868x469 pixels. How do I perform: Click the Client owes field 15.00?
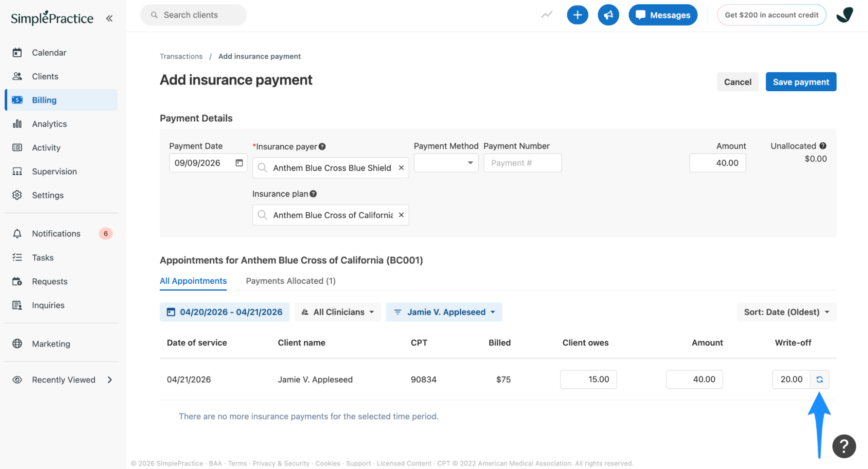click(x=588, y=379)
